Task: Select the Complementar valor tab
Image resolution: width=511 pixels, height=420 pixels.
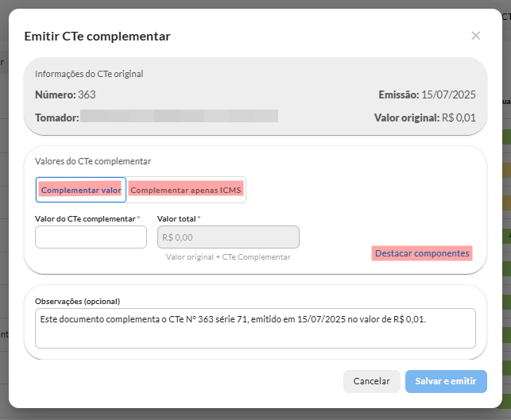Action: pos(81,191)
